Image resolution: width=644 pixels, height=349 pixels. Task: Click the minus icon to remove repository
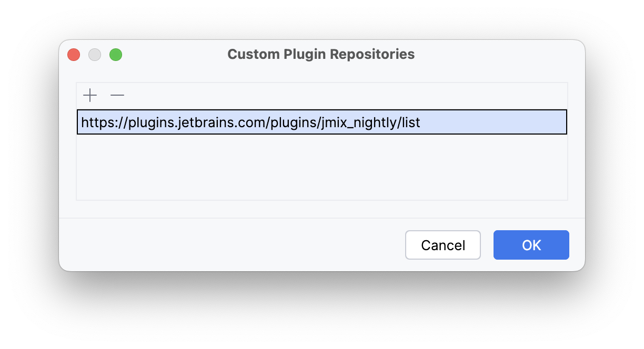tap(117, 95)
